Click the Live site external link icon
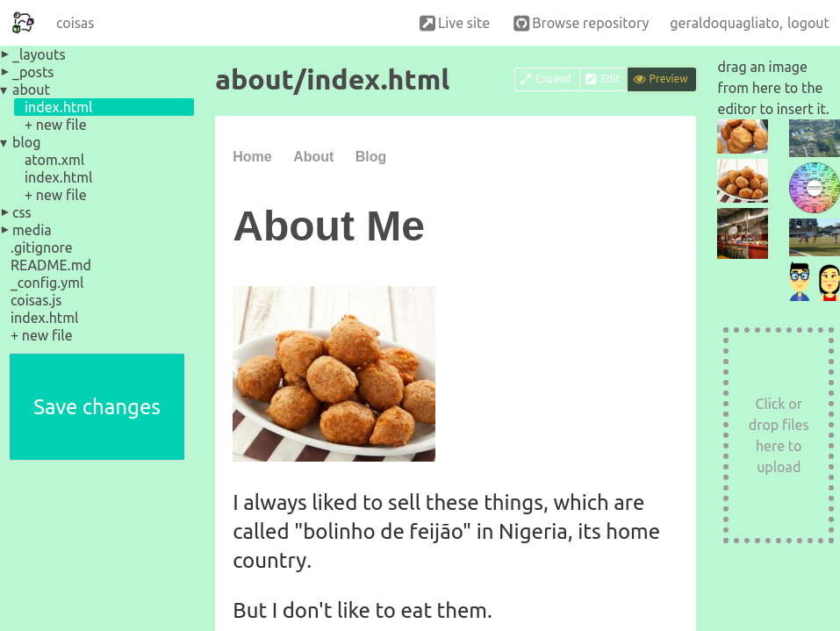The width and height of the screenshot is (840, 631). click(x=427, y=24)
